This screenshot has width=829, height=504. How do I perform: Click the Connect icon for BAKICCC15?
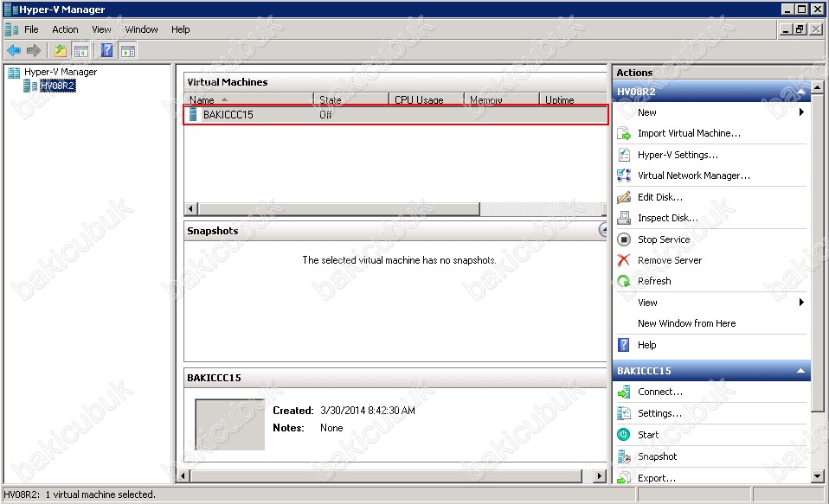point(624,392)
